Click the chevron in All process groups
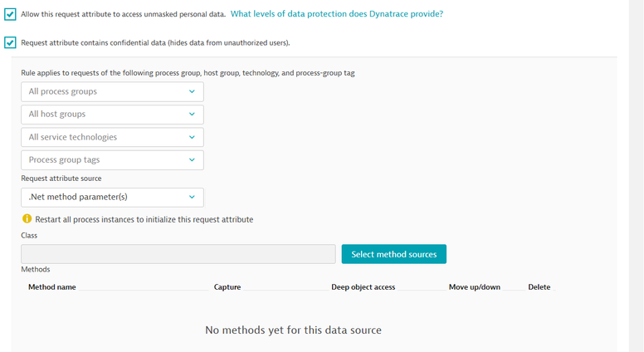644x352 pixels. (x=192, y=92)
